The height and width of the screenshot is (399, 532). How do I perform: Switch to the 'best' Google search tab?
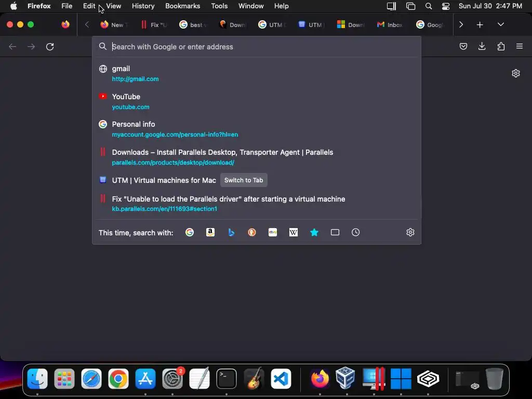click(193, 25)
